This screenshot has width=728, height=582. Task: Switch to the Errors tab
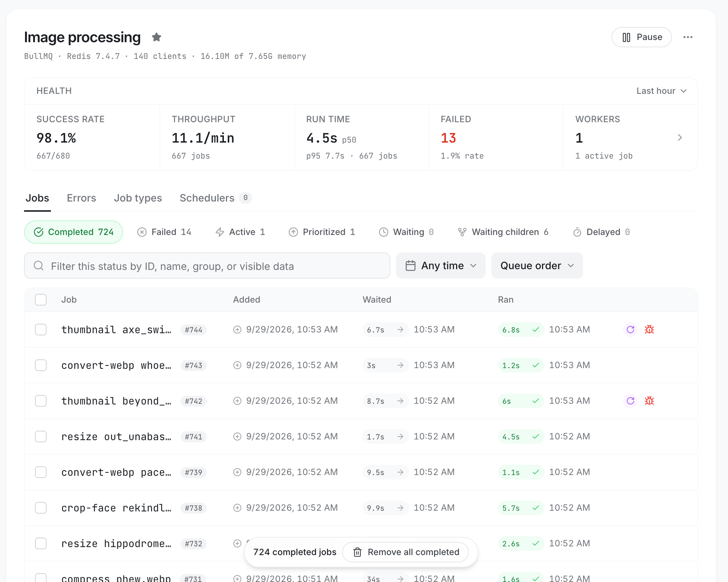(x=82, y=198)
